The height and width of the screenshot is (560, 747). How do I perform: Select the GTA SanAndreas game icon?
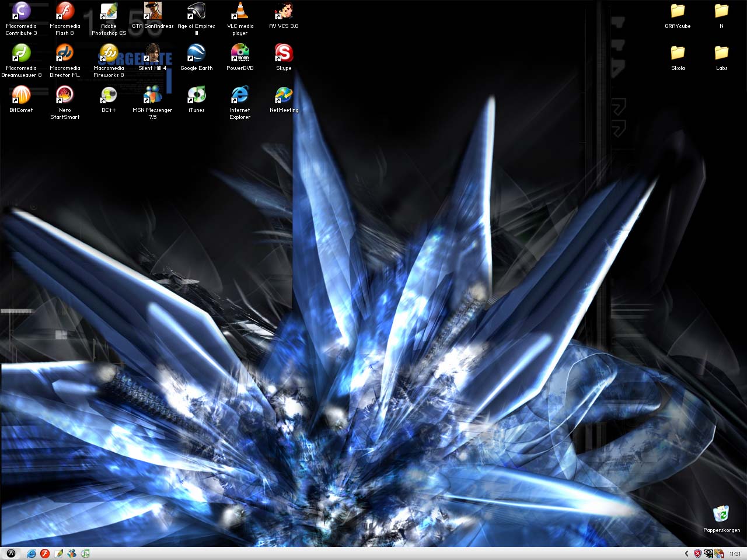(152, 16)
